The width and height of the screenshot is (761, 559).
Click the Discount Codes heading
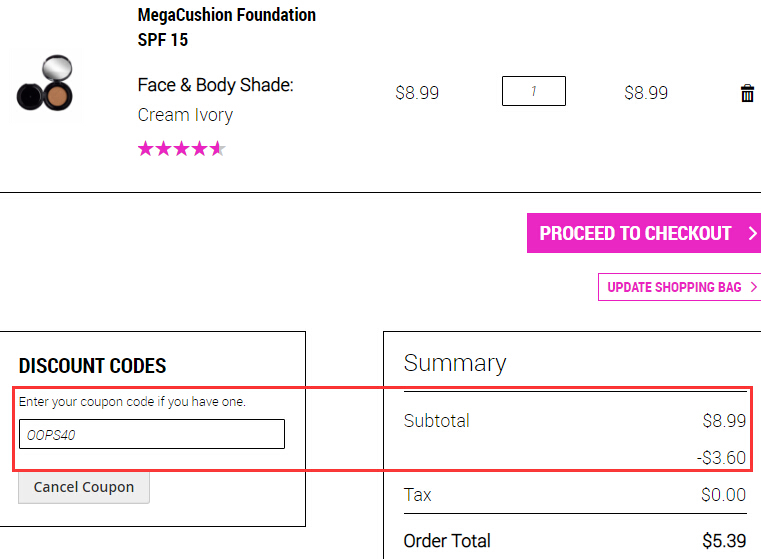92,366
